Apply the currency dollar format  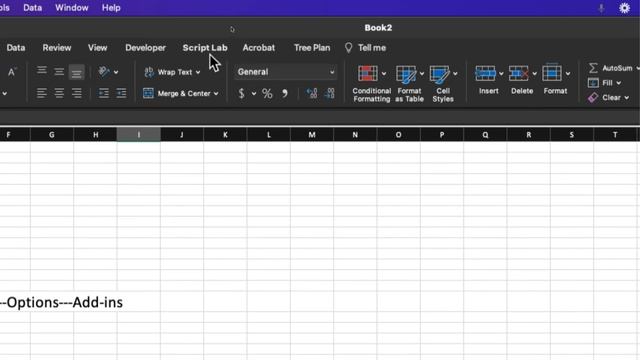click(x=241, y=93)
